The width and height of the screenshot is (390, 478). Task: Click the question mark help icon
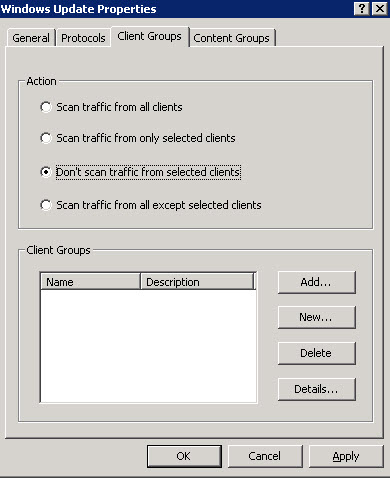[362, 9]
